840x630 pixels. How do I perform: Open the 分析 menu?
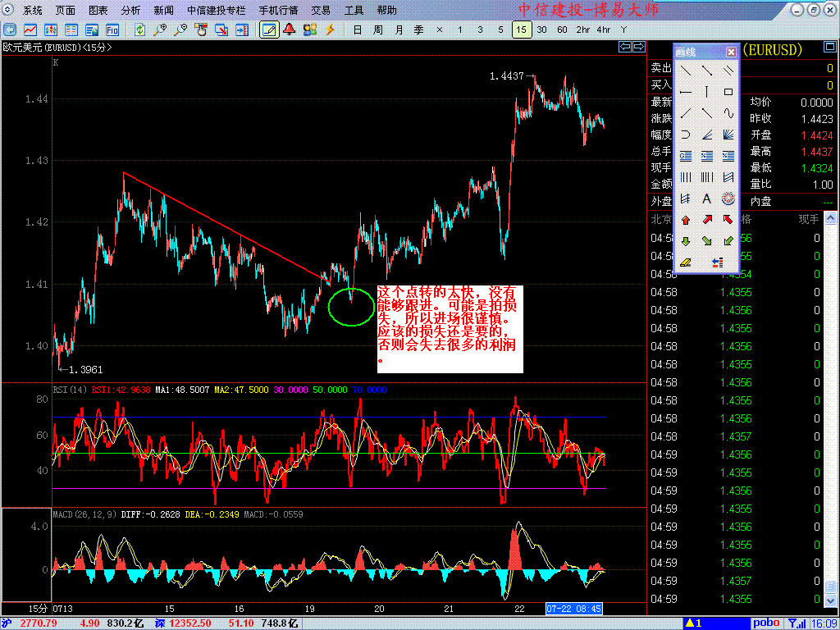tap(130, 10)
